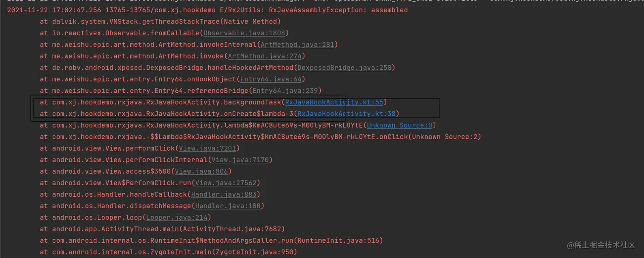644x258 pixels.
Task: Click the RxJavaAssemblyException log header line
Action: [207, 10]
